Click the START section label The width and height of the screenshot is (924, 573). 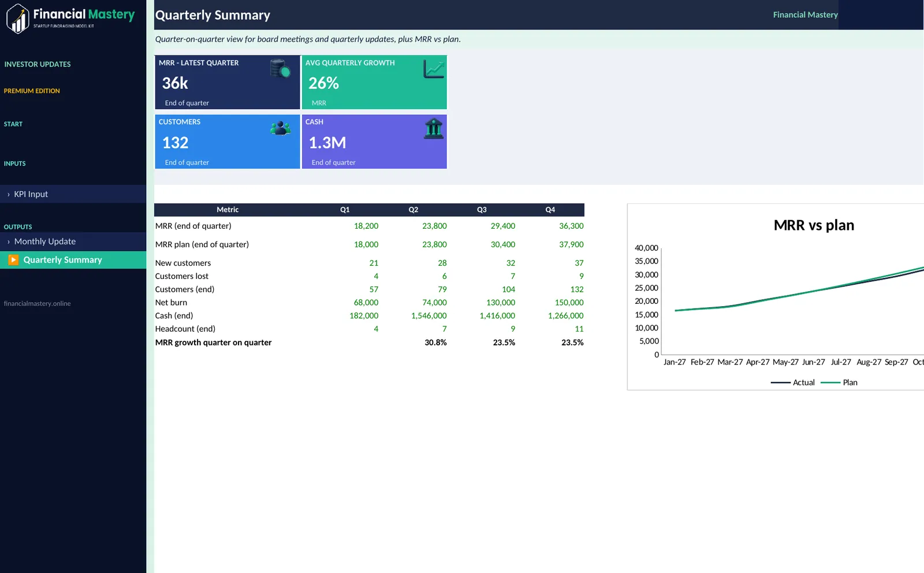pyautogui.click(x=13, y=124)
